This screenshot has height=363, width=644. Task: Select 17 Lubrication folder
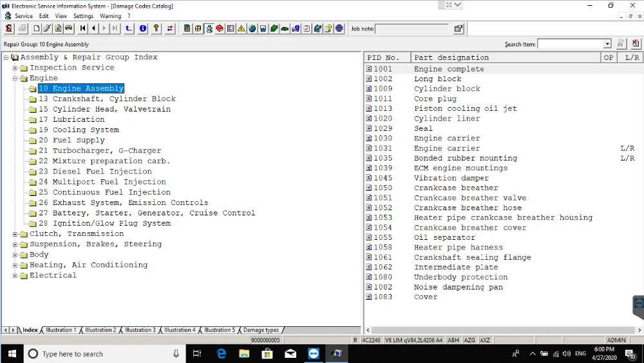[71, 120]
